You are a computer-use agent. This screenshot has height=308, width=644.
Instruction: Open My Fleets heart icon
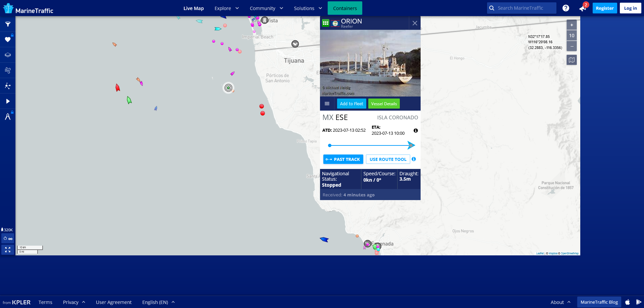coord(8,40)
